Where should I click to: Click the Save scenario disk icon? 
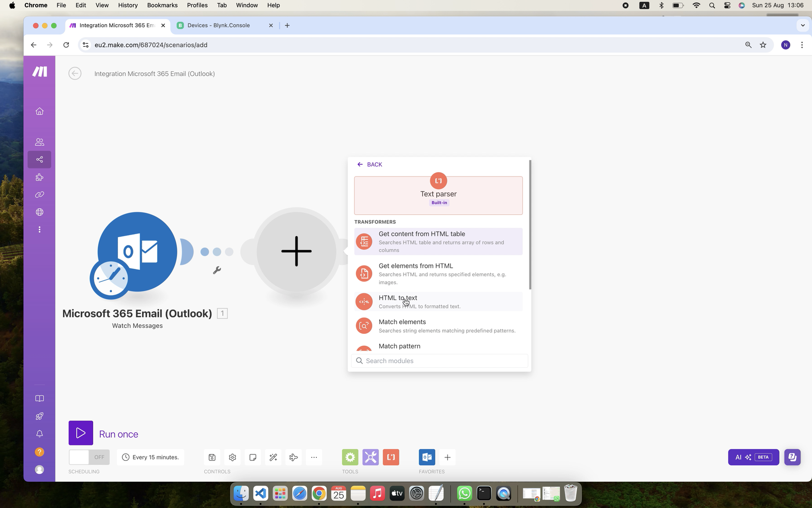pyautogui.click(x=212, y=457)
